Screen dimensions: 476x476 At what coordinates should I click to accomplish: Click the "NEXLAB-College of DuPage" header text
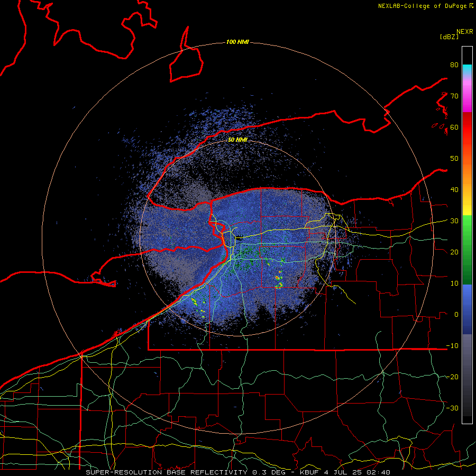[x=422, y=6]
